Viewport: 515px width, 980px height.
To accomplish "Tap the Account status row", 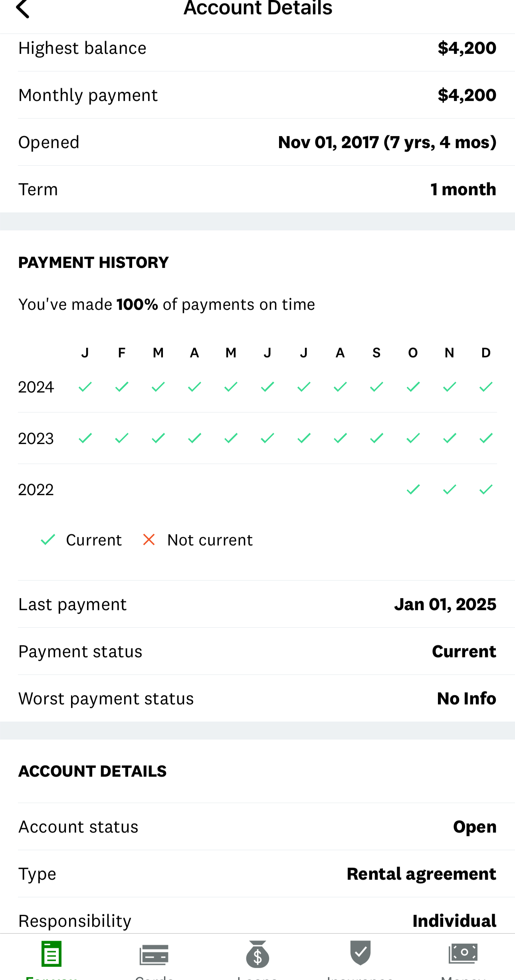I will click(x=257, y=827).
